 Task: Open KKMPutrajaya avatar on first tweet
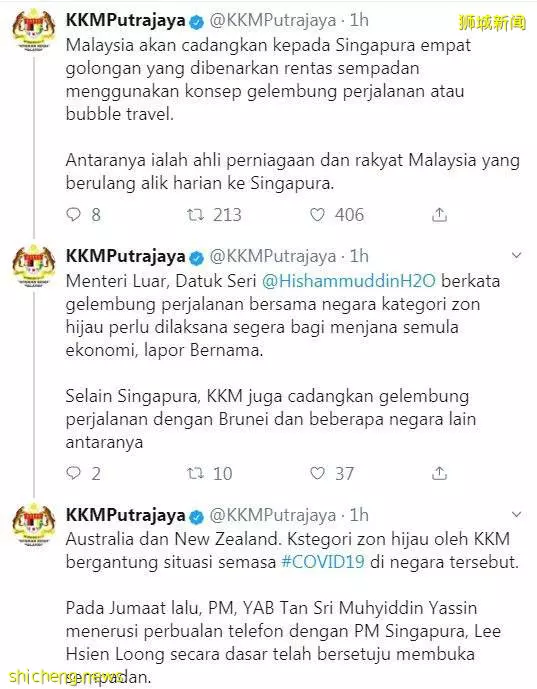click(34, 30)
